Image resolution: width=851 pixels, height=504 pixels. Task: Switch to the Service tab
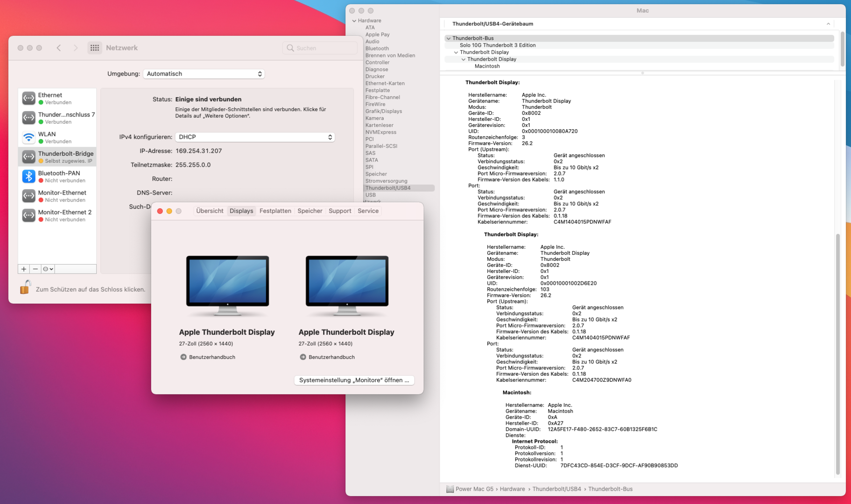(368, 211)
